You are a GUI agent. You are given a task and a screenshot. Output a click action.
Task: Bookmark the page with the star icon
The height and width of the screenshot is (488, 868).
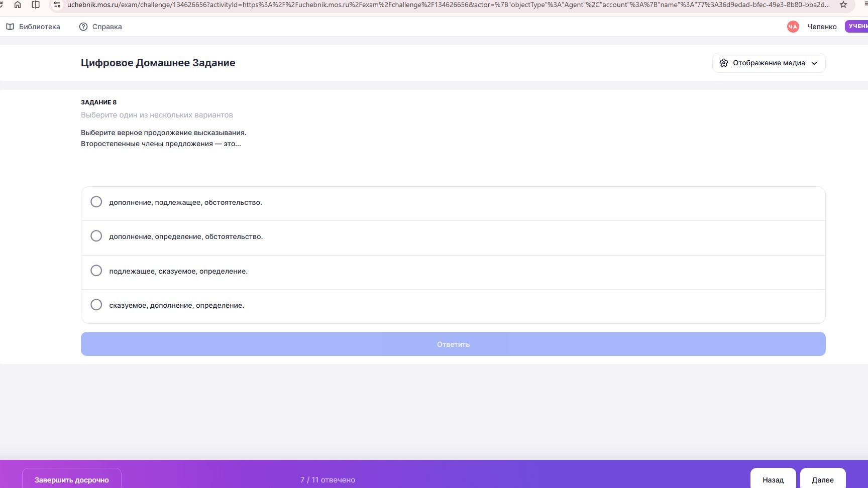(843, 5)
